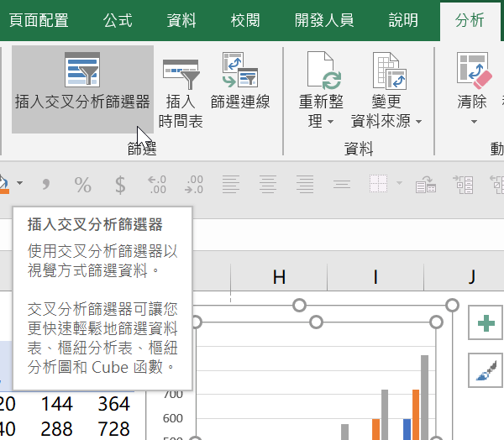Select column I header
This screenshot has width=504, height=440.
(x=375, y=277)
